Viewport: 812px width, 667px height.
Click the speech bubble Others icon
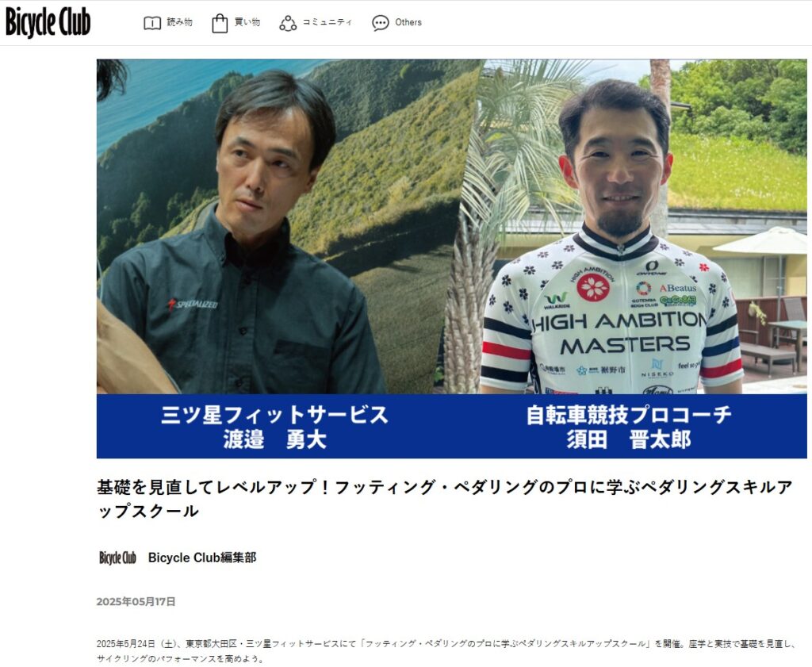click(x=381, y=23)
